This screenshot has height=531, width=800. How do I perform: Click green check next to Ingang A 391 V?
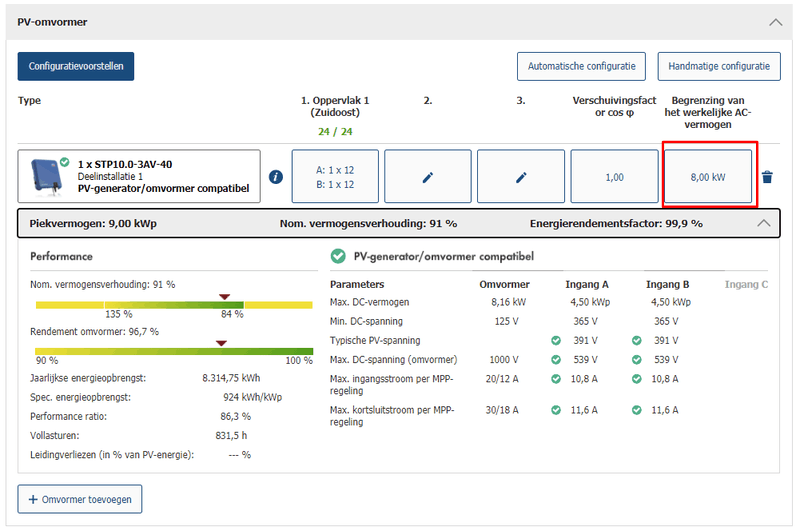[x=555, y=341]
